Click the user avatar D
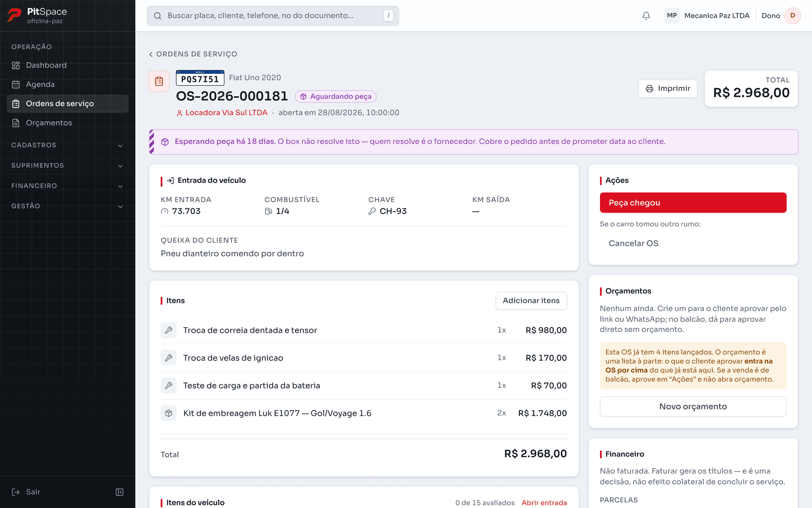The width and height of the screenshot is (812, 508). 792,16
